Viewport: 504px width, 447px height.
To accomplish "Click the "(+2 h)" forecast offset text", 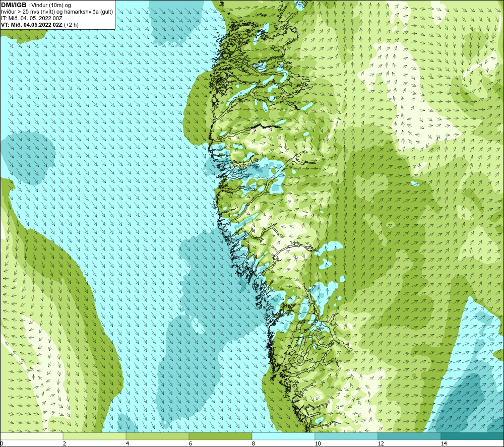I will [71, 24].
